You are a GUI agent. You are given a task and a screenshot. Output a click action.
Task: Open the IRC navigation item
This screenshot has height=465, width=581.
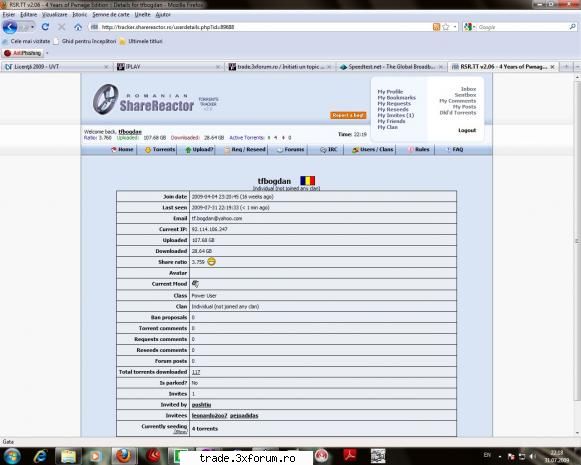[x=329, y=149]
